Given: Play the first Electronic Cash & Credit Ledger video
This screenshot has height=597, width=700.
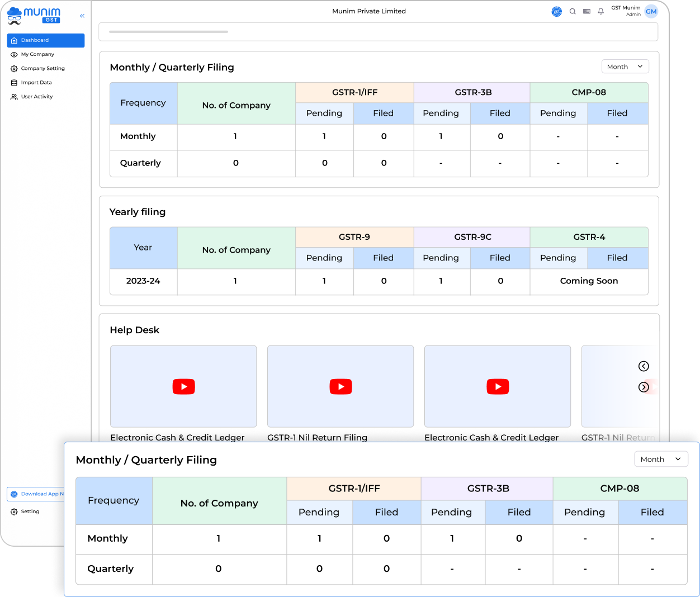Looking at the screenshot, I should 183,386.
